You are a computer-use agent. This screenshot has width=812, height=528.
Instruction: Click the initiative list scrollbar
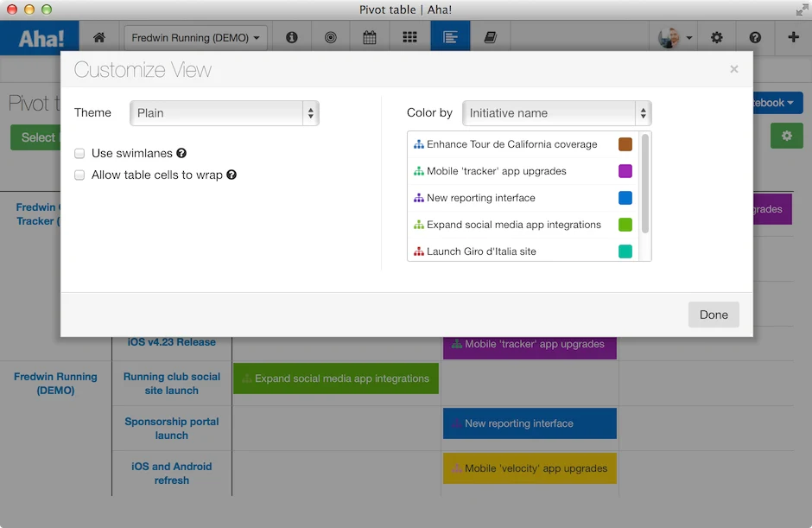pos(644,183)
